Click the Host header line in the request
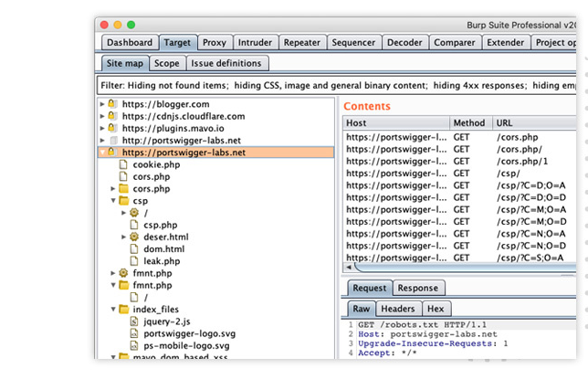 pos(427,334)
